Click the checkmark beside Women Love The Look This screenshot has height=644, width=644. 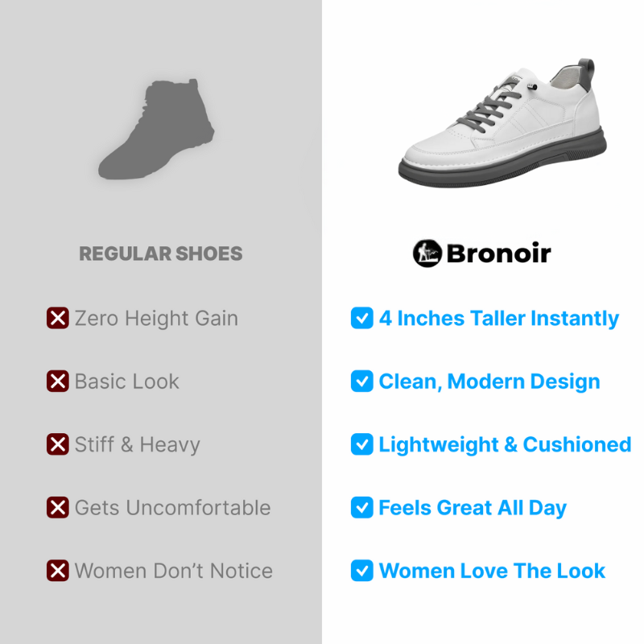point(361,571)
